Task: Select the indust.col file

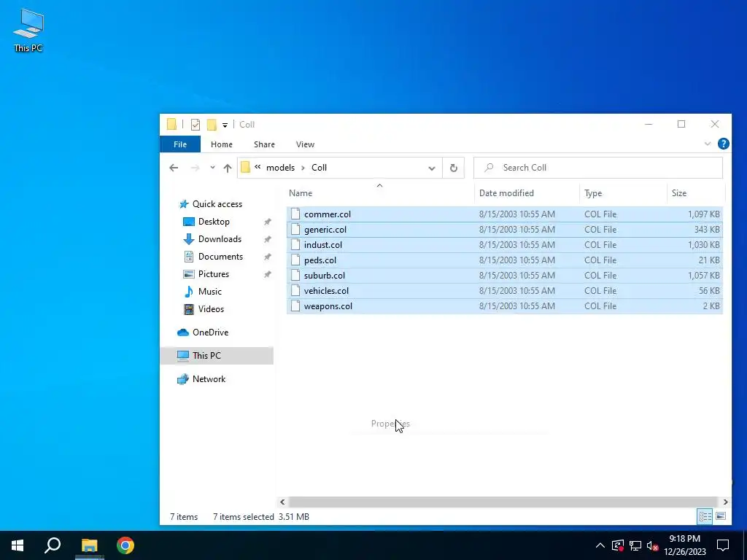Action: click(505, 245)
